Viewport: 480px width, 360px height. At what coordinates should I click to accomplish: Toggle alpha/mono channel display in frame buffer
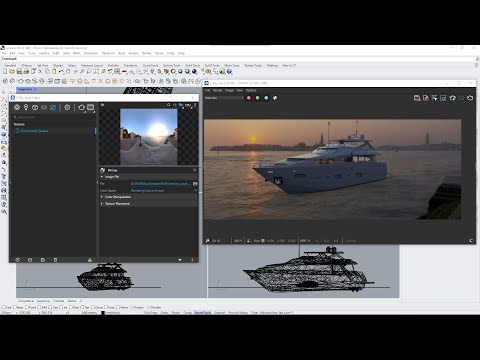(x=275, y=98)
